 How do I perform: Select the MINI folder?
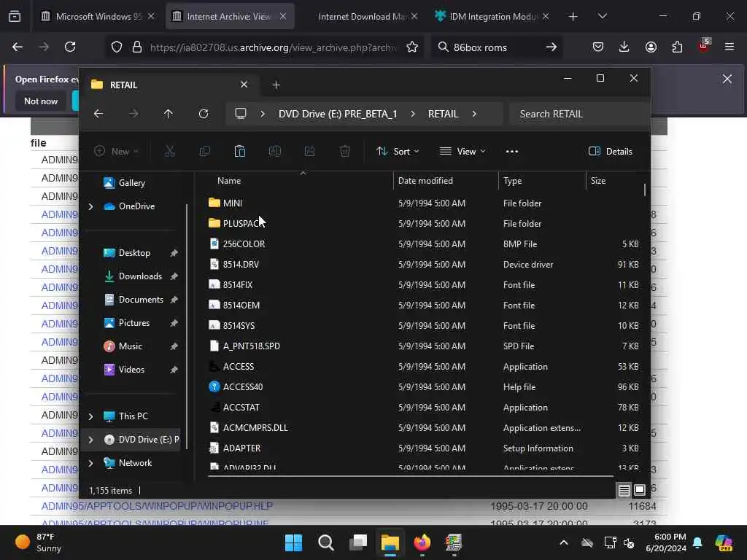[233, 203]
